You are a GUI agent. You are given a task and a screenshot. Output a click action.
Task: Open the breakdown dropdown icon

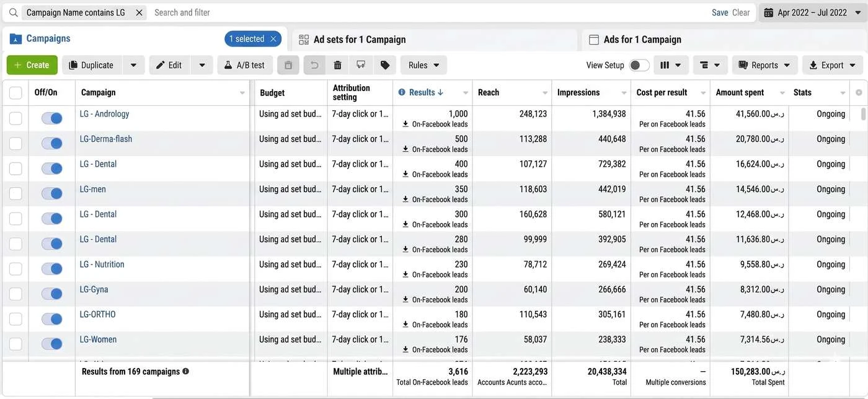(x=710, y=65)
